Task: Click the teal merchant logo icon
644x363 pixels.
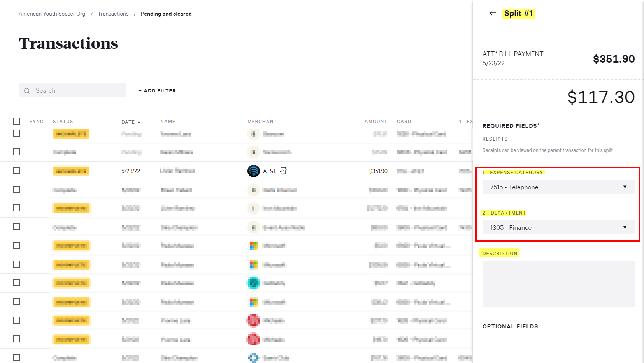Action: point(254,283)
